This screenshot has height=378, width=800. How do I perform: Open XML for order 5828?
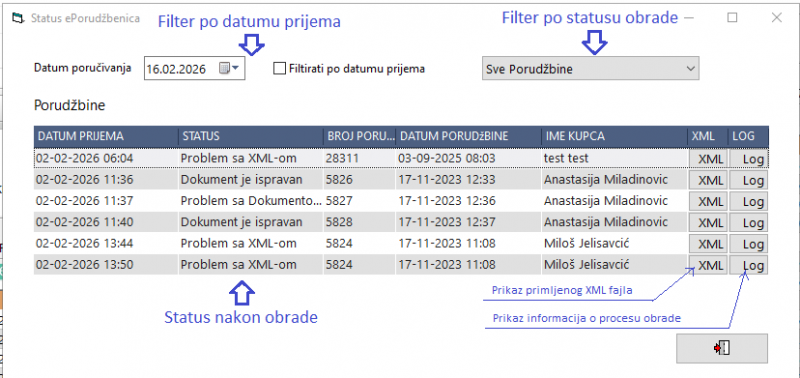pyautogui.click(x=708, y=222)
